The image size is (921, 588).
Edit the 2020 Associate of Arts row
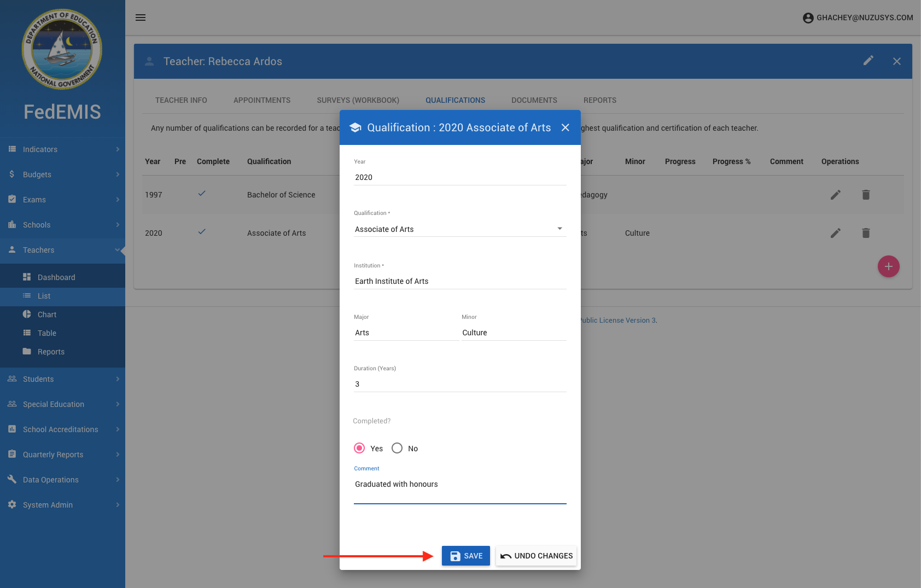point(835,233)
